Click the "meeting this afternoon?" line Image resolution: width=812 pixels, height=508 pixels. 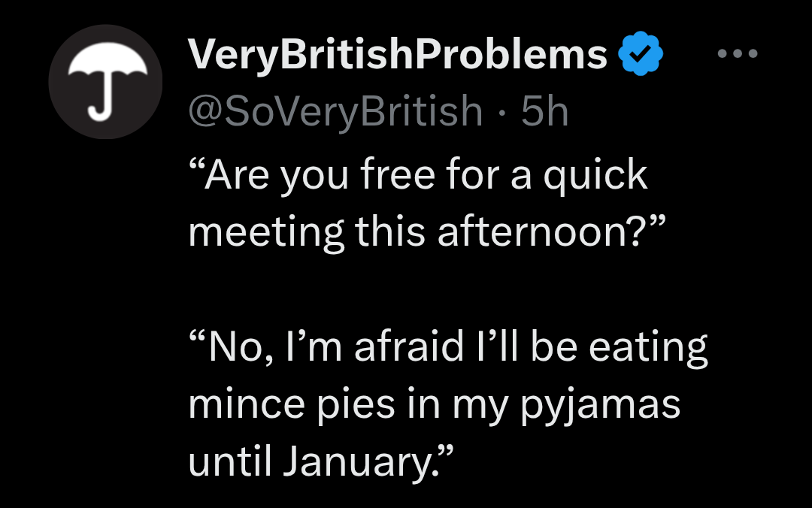pos(424,231)
